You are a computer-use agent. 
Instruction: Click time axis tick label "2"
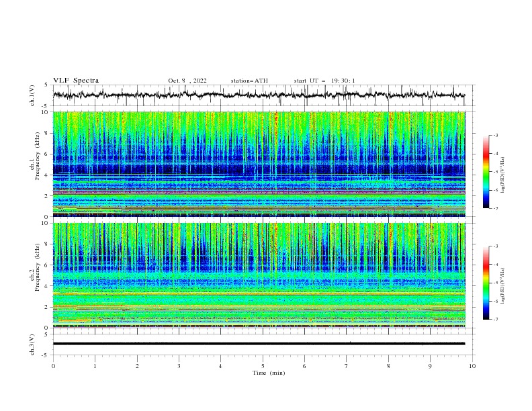click(x=137, y=366)
